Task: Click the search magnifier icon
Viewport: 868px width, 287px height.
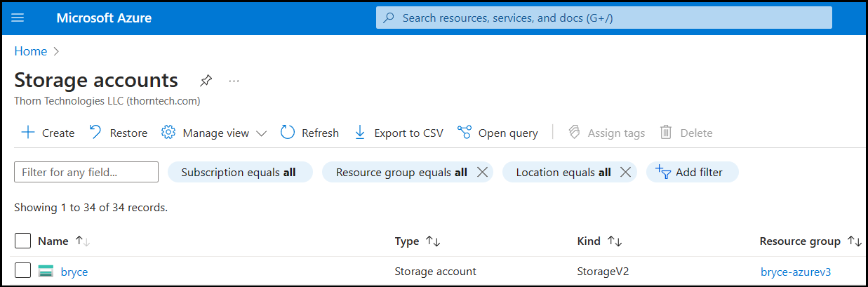Action: 388,18
